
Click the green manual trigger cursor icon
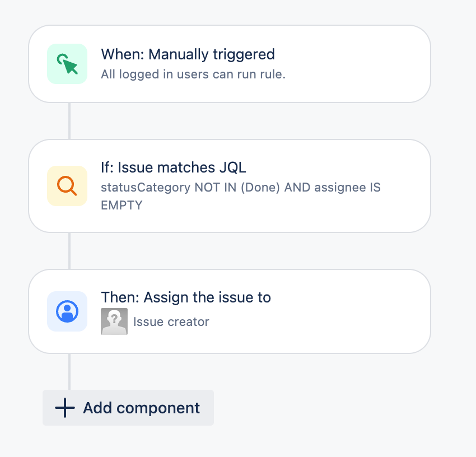click(67, 64)
